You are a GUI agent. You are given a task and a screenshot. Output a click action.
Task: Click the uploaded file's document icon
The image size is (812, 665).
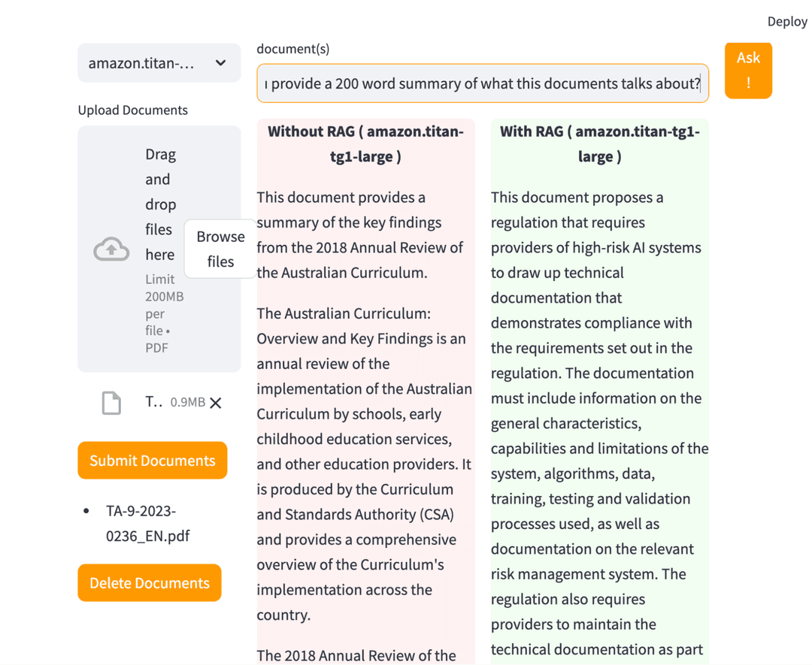pyautogui.click(x=111, y=402)
